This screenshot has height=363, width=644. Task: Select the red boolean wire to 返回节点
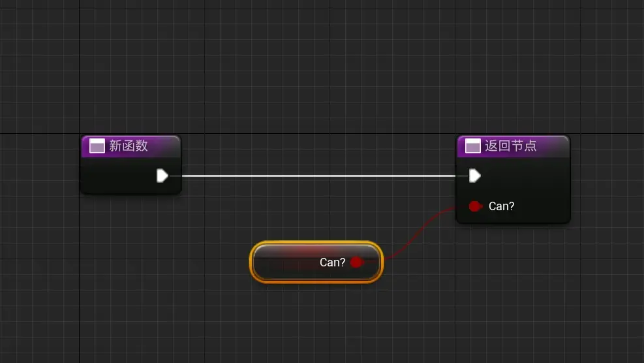coord(420,232)
